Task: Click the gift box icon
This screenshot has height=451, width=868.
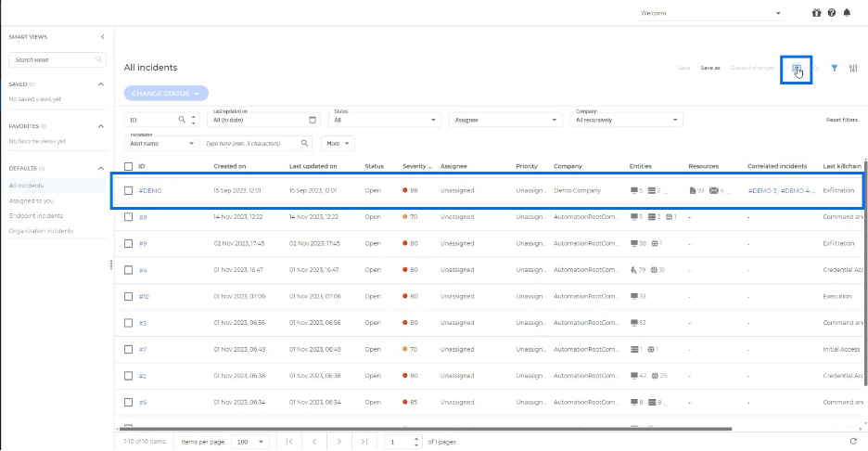Action: 816,13
